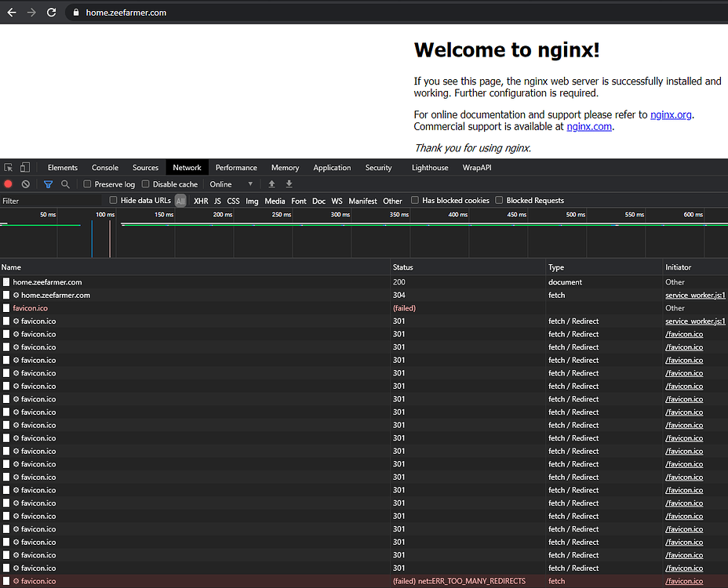Filter requests by Manifest
728x588 pixels.
pyautogui.click(x=363, y=201)
